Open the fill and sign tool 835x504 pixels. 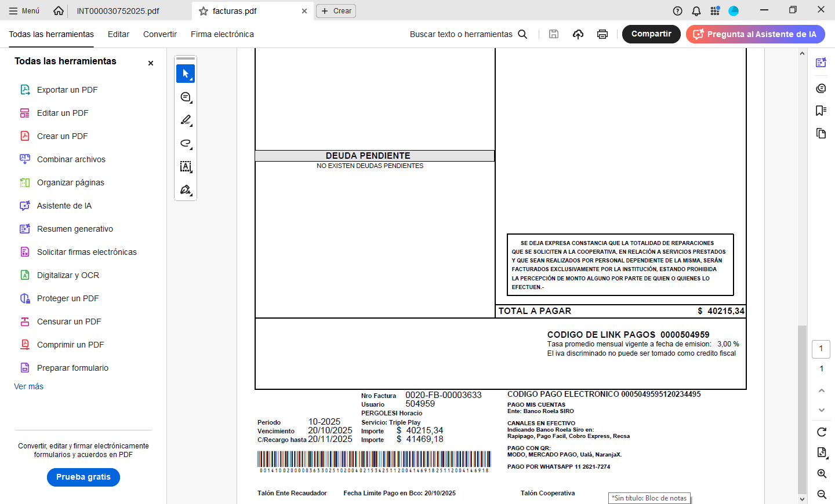(186, 189)
